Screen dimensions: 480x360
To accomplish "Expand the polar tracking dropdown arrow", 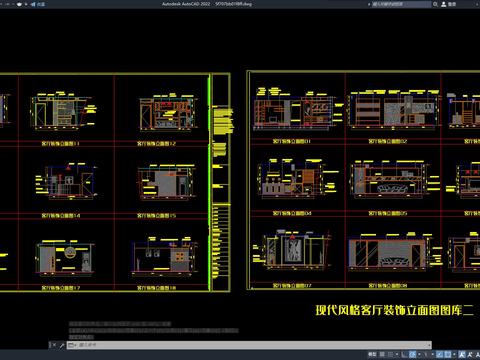I will (419, 354).
